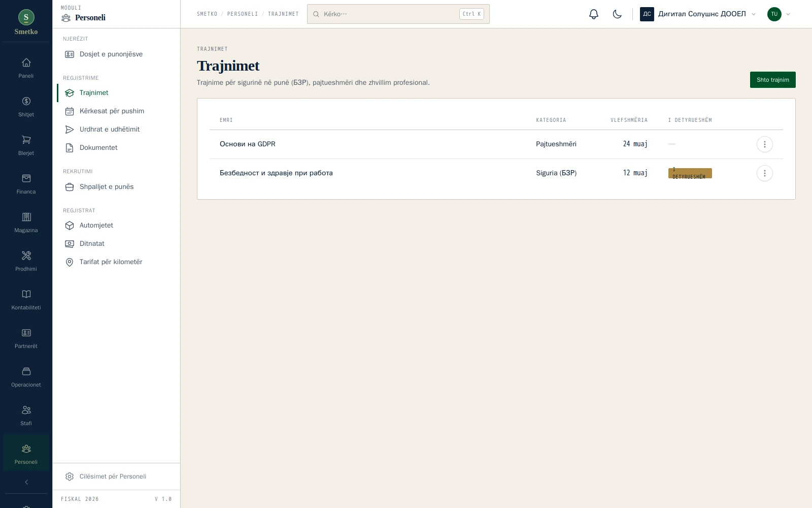The image size is (812, 508).
Task: Click the VLEFSHMËRIA column header
Action: pyautogui.click(x=629, y=120)
